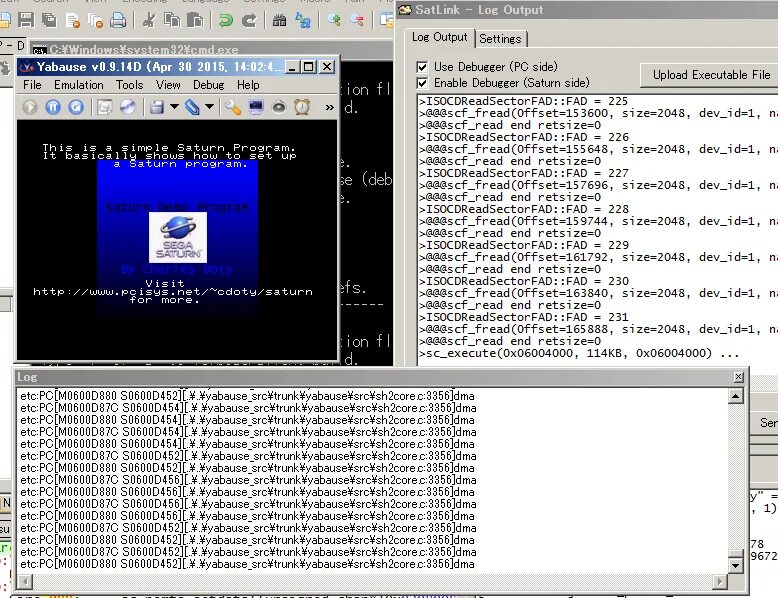This screenshot has height=598, width=778.
Task: Click the Print icon in editor toolbar
Action: pos(118,20)
